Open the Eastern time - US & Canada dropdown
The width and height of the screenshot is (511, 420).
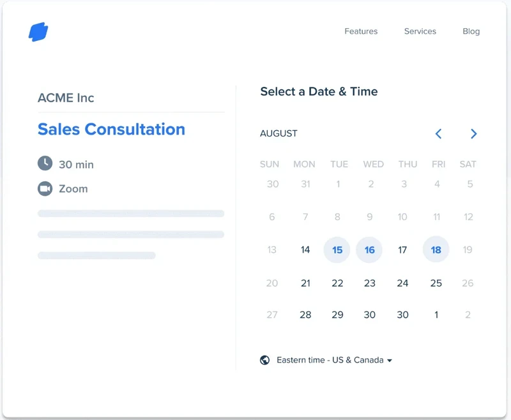(330, 359)
